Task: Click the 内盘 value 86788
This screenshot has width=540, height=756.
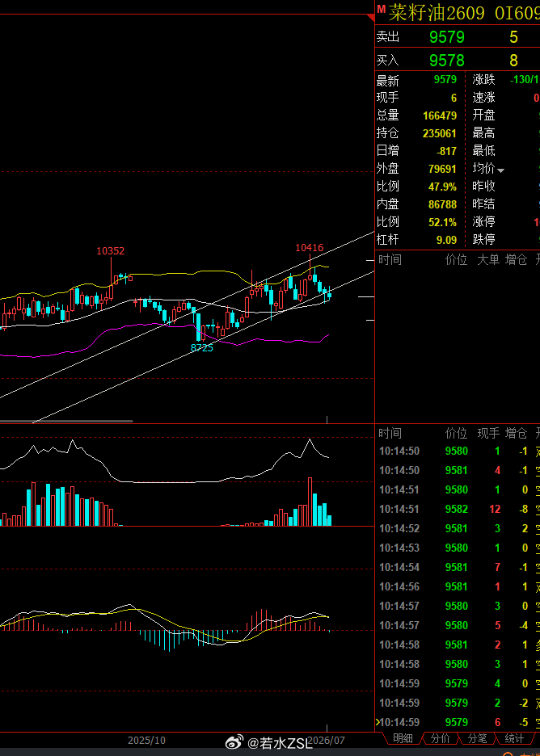Action: 442,204
